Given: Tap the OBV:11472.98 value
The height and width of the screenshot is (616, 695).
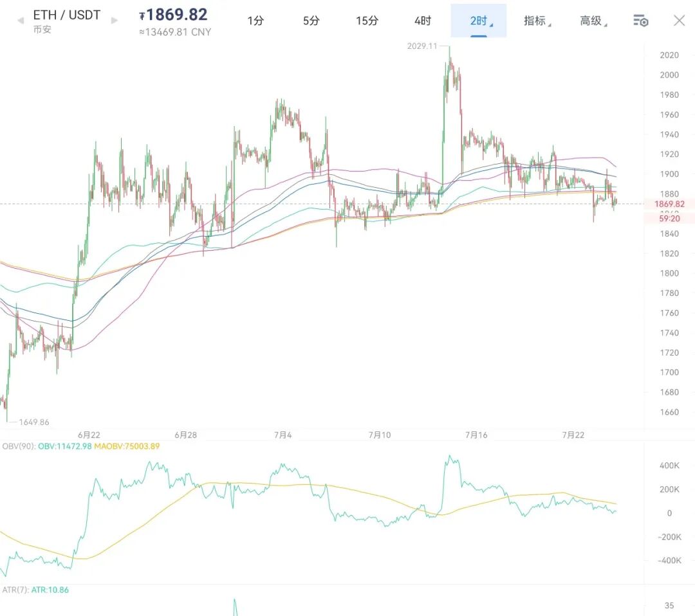Looking at the screenshot, I should click(65, 446).
